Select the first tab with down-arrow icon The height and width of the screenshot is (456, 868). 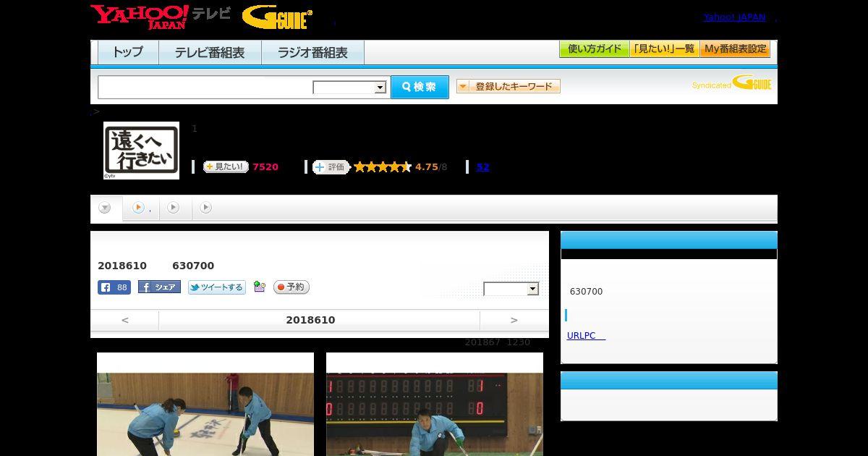(x=106, y=208)
